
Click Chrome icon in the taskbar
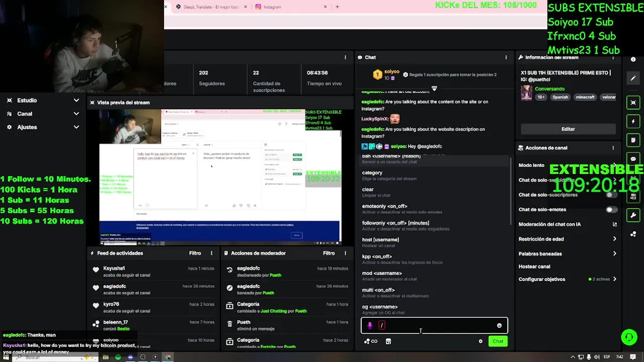(168, 357)
